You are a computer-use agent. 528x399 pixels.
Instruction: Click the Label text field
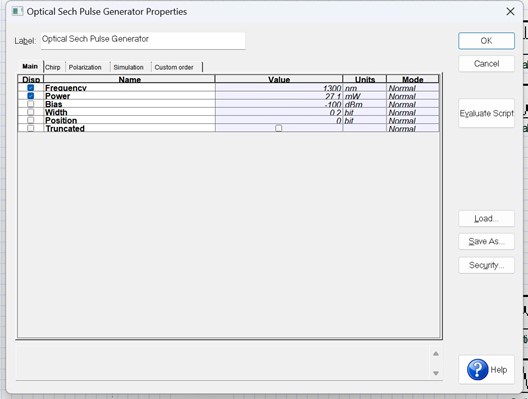tap(143, 40)
